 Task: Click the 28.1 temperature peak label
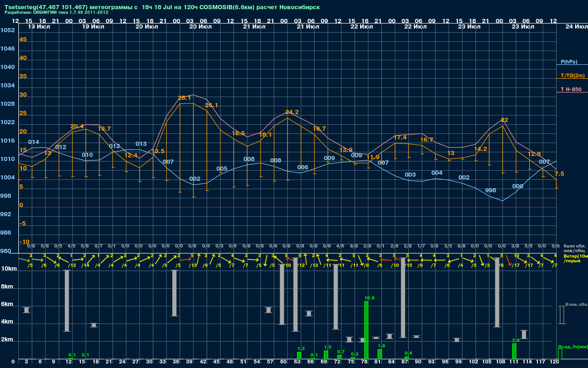[184, 98]
